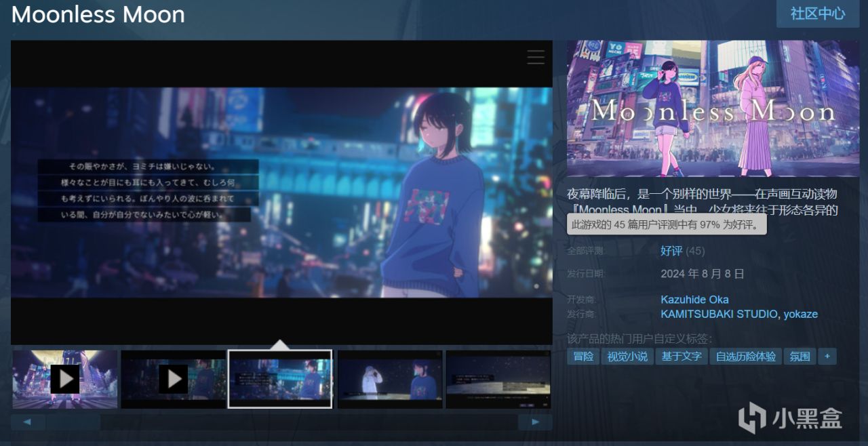Click the 发行商 label
The width and height of the screenshot is (868, 446).
(x=581, y=314)
